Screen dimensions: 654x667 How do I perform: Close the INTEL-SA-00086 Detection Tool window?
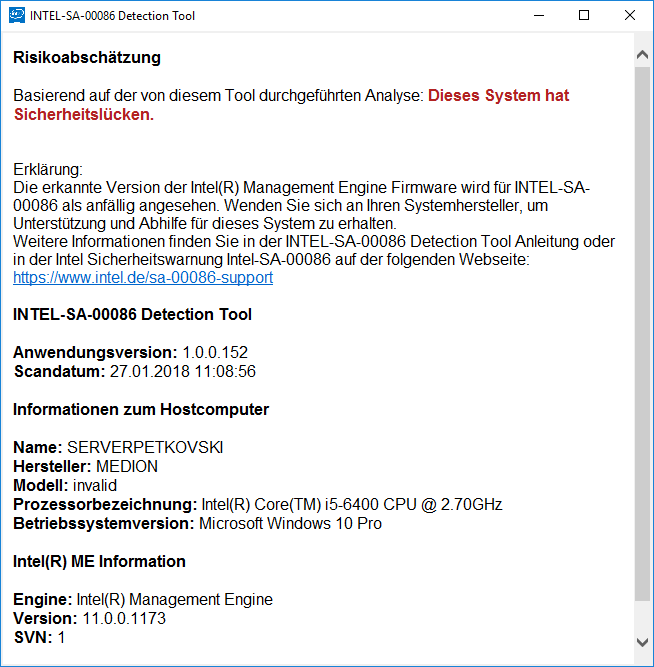click(x=630, y=15)
